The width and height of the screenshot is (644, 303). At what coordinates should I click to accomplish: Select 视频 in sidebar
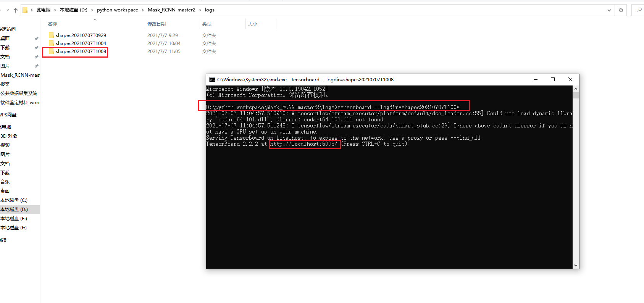pyautogui.click(x=5, y=145)
